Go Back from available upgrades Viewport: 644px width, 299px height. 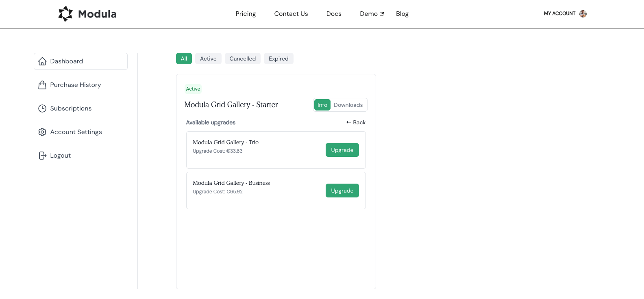point(356,122)
